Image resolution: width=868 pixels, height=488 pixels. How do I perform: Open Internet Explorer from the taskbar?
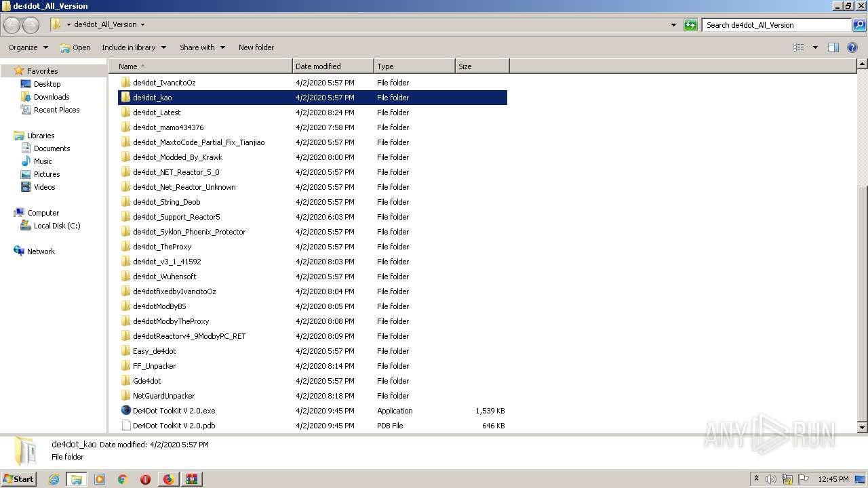click(x=54, y=479)
